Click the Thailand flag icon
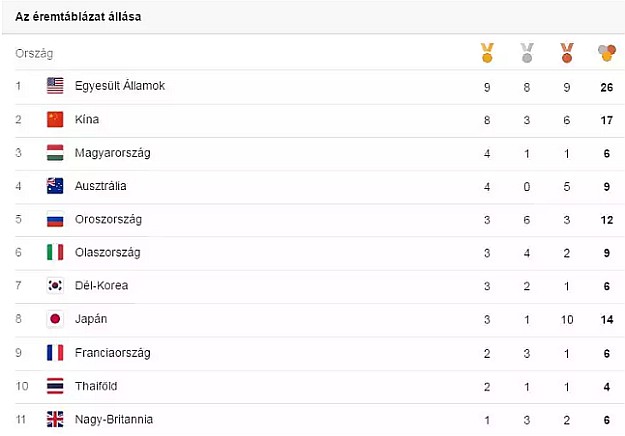Viewport: 625px width, 436px height. tap(55, 386)
